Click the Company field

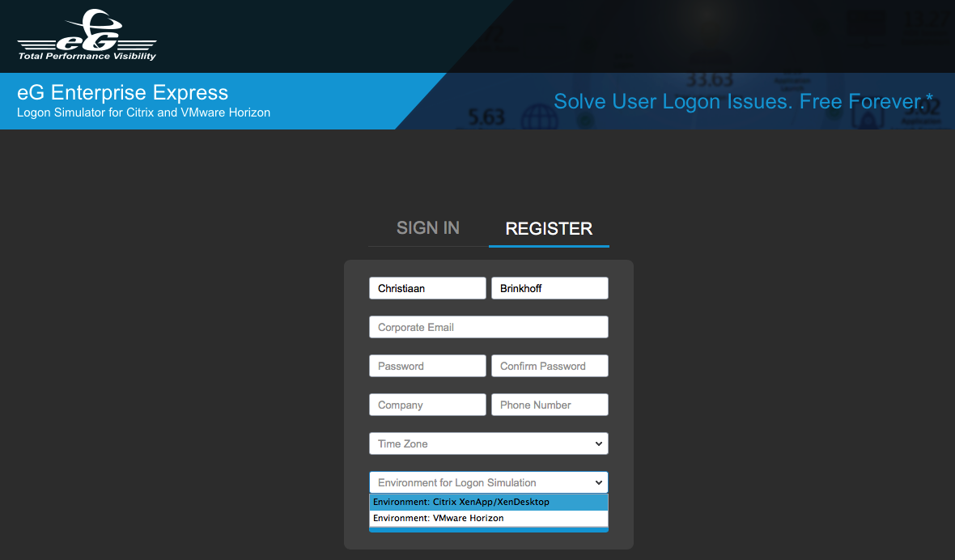tap(427, 405)
